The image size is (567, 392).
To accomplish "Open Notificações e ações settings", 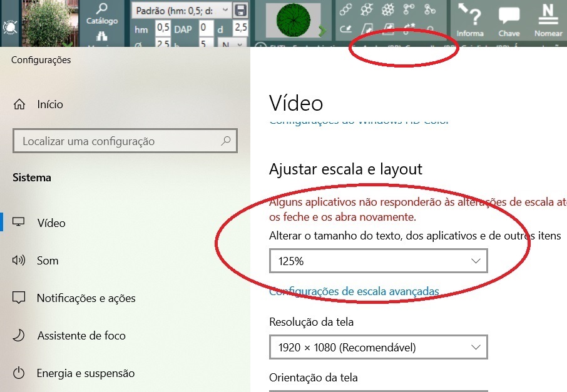I will [x=86, y=298].
